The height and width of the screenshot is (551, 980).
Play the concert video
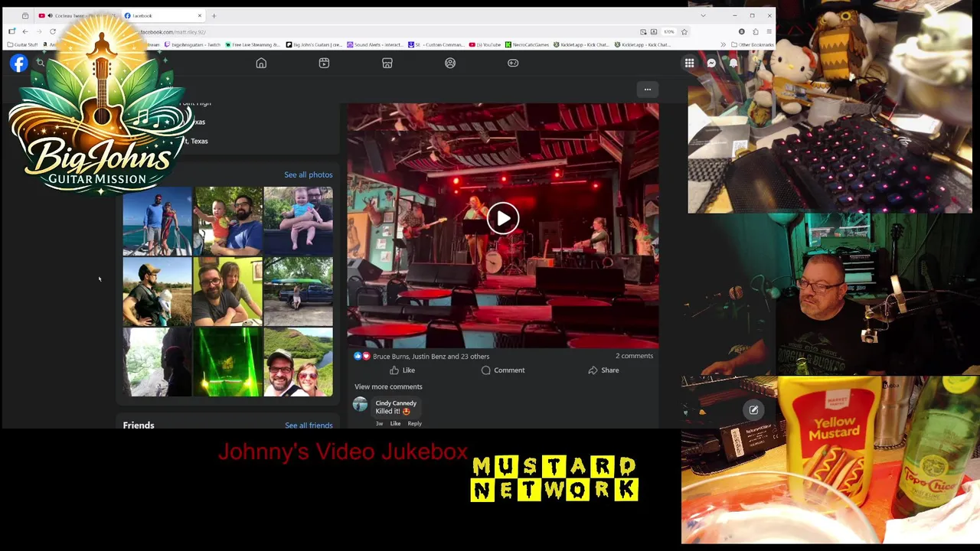503,219
